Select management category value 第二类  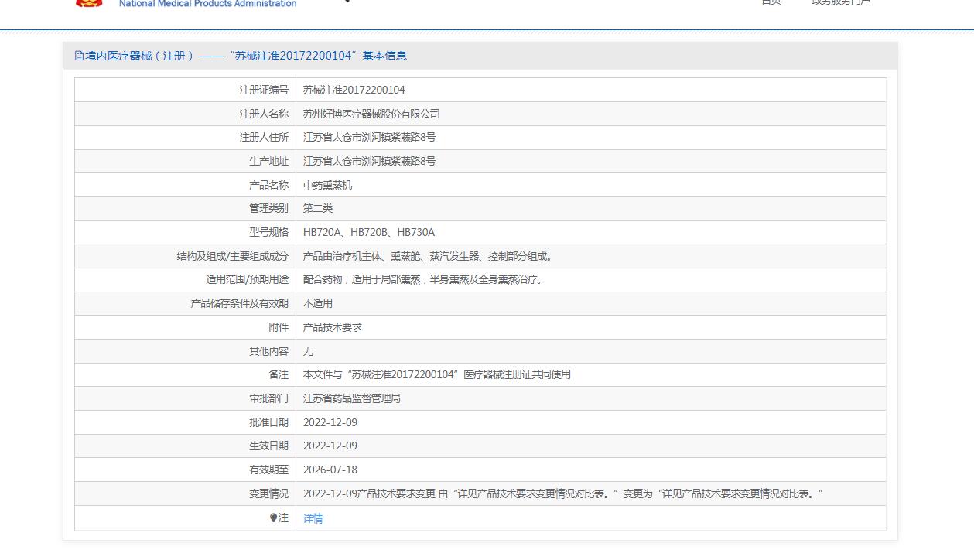[x=318, y=208]
